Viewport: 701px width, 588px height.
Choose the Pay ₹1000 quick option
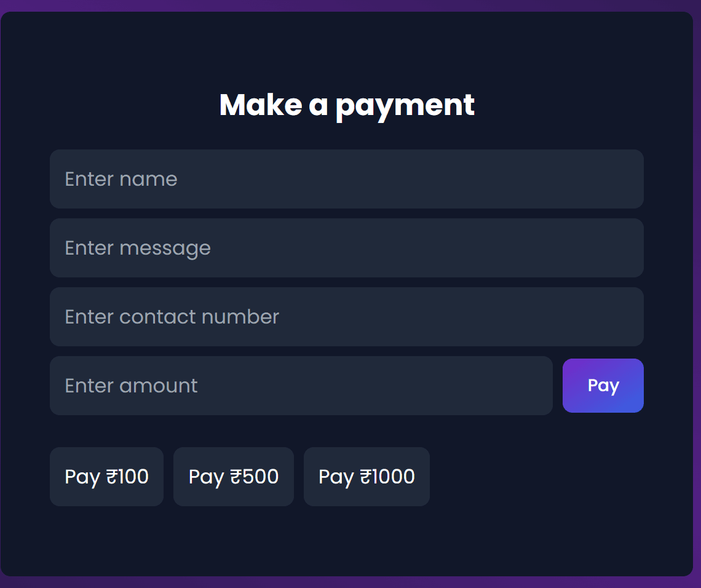[366, 477]
